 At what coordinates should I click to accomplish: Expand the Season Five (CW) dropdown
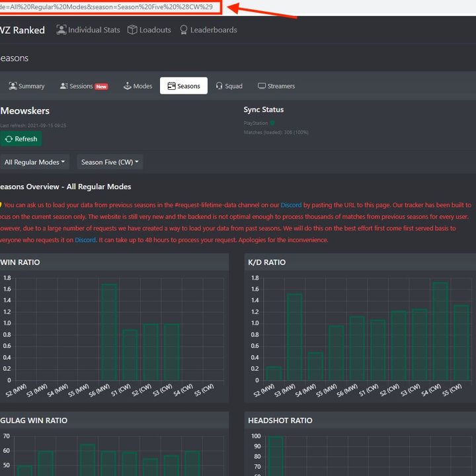click(x=110, y=162)
